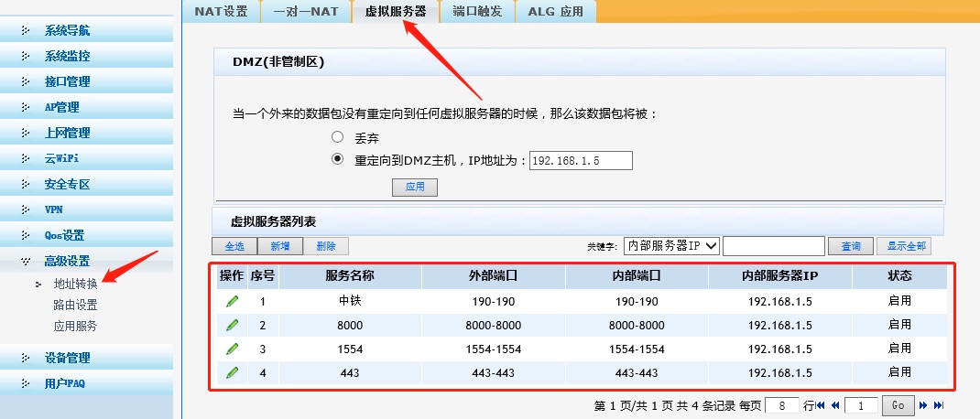Expand Qos设置 menu section
This screenshot has height=419, width=980.
click(86, 235)
